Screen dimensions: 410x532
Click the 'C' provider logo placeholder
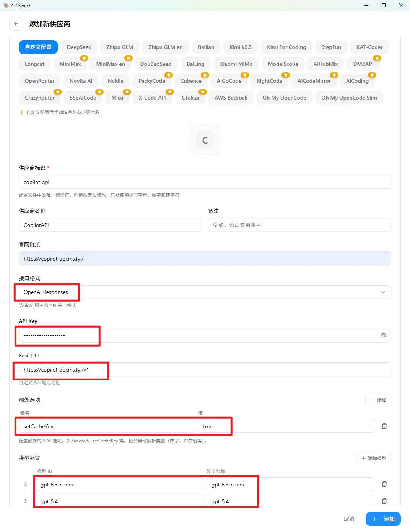(x=205, y=140)
